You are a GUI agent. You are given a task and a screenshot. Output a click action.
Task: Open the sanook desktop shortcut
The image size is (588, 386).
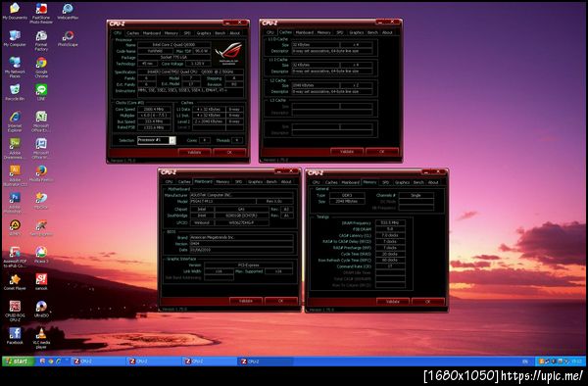(x=41, y=281)
